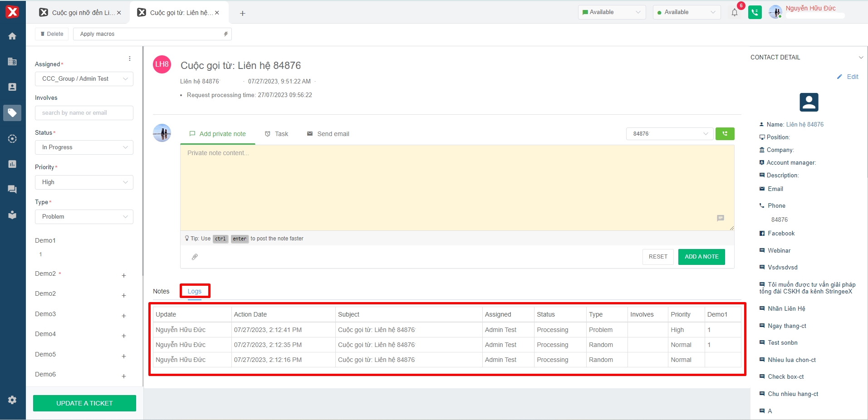Click the notification bell icon

[x=735, y=13]
